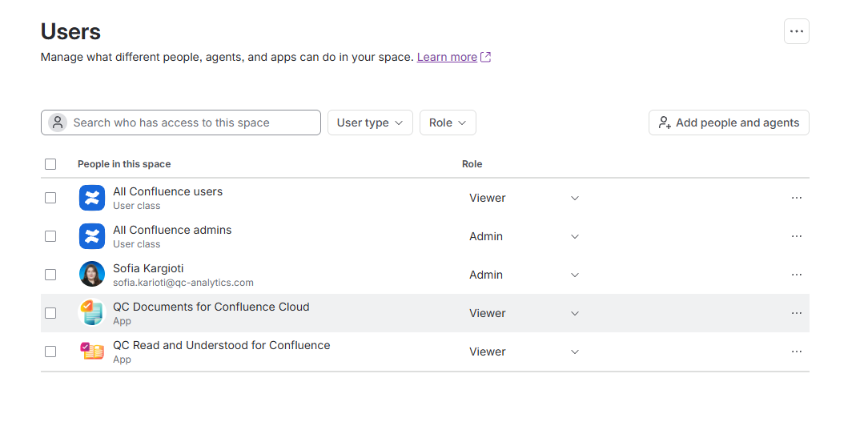
Task: Focus the Search who has access field
Action: point(180,123)
